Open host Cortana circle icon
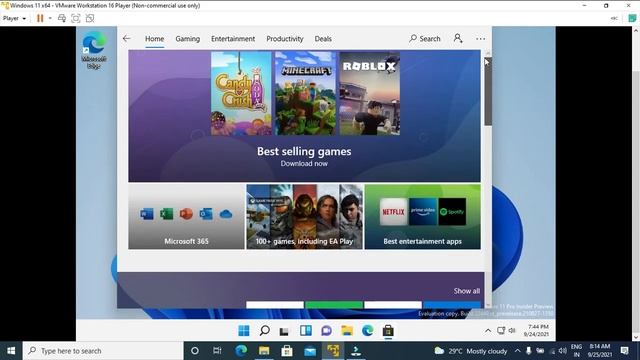The height and width of the screenshot is (360, 640). [x=195, y=351]
